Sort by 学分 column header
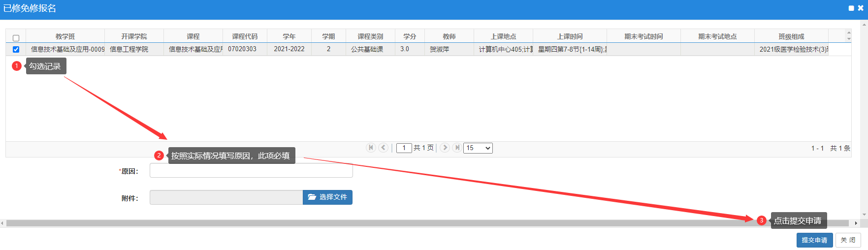This screenshot has height=250, width=868. point(410,36)
